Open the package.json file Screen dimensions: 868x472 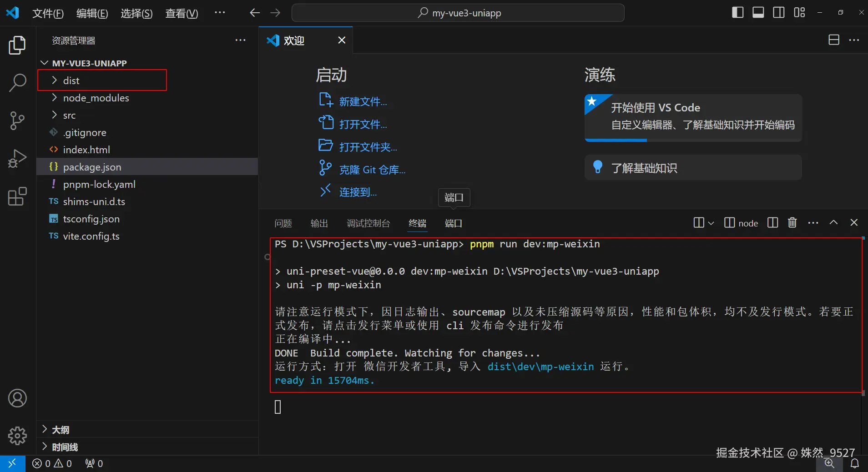147,167
